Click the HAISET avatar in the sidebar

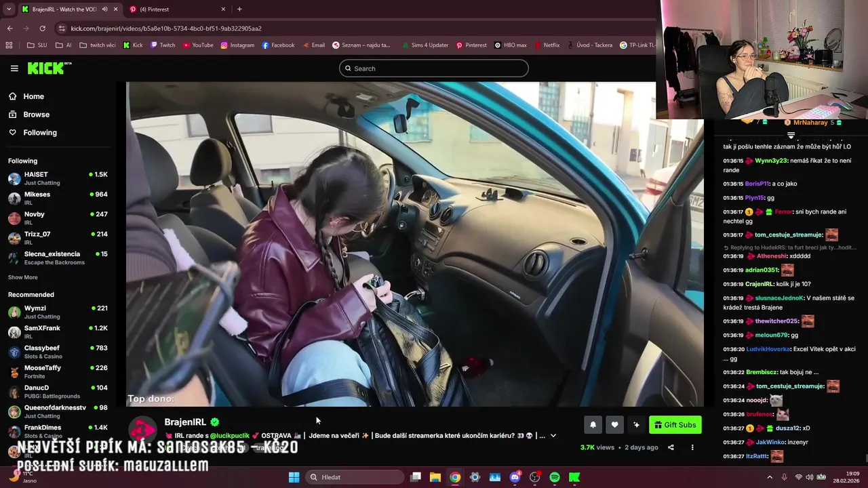point(14,179)
